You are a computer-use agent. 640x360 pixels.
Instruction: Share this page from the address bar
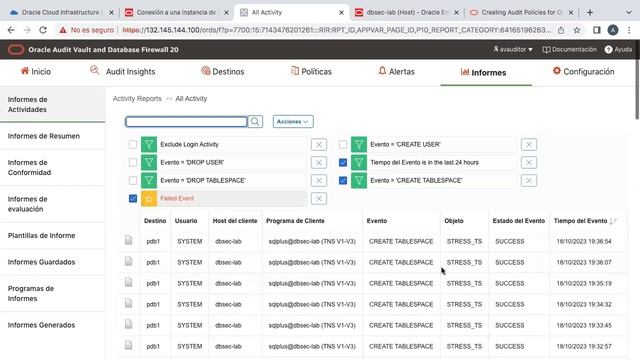point(561,30)
